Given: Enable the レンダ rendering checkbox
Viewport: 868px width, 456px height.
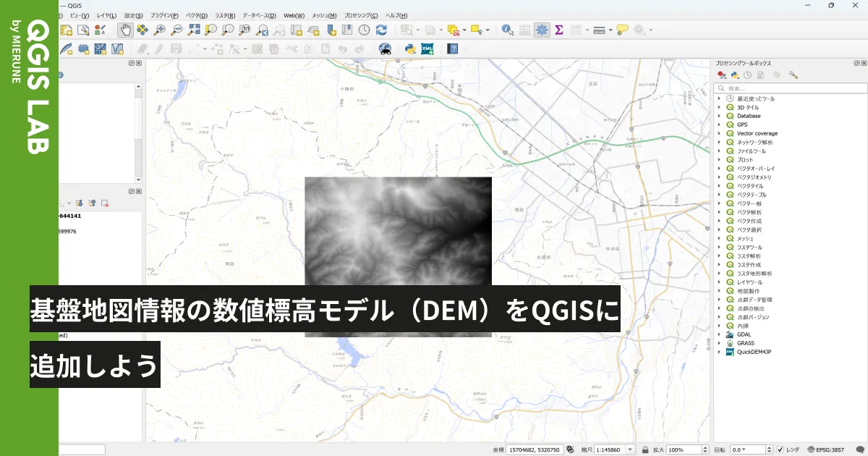Looking at the screenshot, I should tap(780, 449).
